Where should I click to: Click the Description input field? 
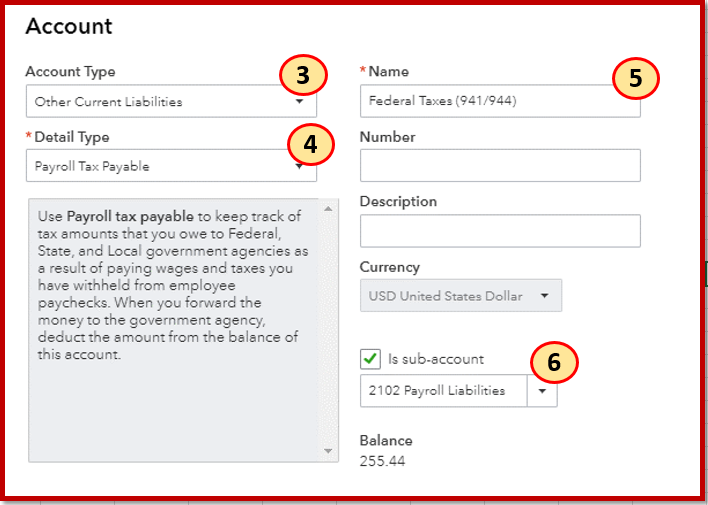point(500,231)
